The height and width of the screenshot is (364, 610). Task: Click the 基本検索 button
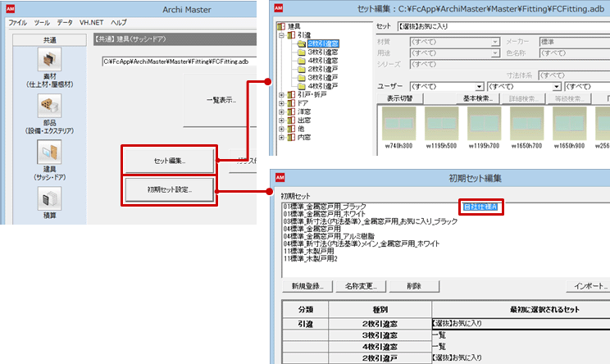click(478, 98)
